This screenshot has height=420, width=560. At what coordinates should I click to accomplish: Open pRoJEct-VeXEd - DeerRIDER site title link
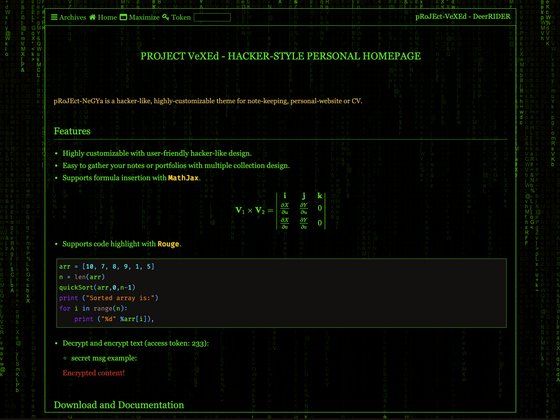coord(463,16)
